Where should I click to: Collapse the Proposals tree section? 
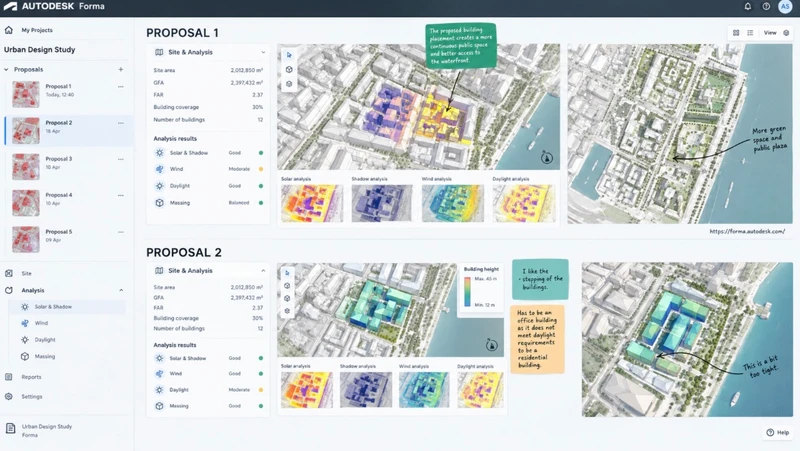[6, 69]
